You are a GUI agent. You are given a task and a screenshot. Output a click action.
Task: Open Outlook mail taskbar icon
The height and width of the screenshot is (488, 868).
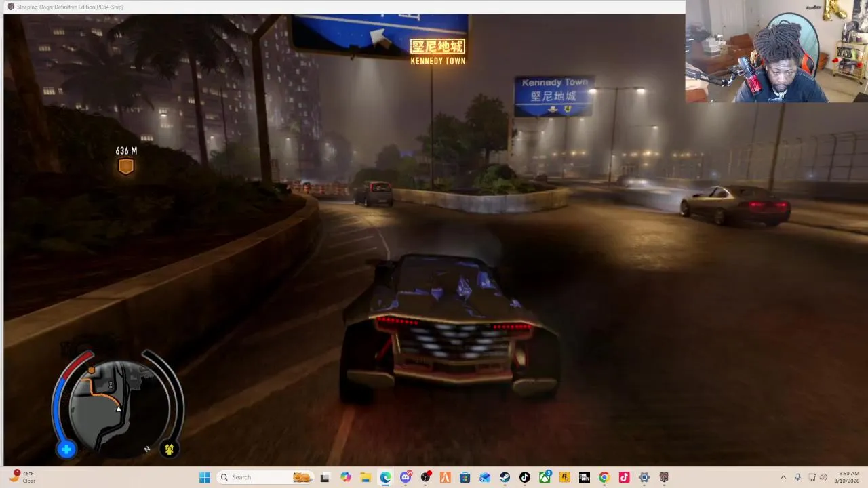pyautogui.click(x=485, y=477)
